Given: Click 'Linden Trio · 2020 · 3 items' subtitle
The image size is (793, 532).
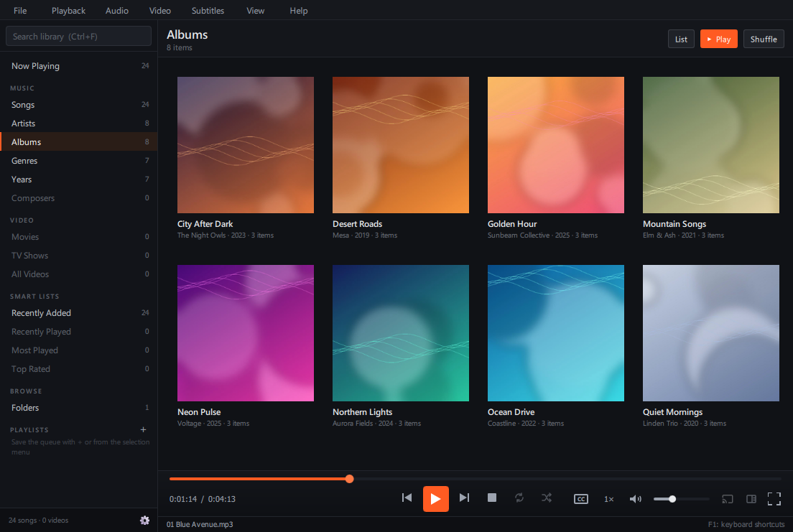Looking at the screenshot, I should 685,424.
